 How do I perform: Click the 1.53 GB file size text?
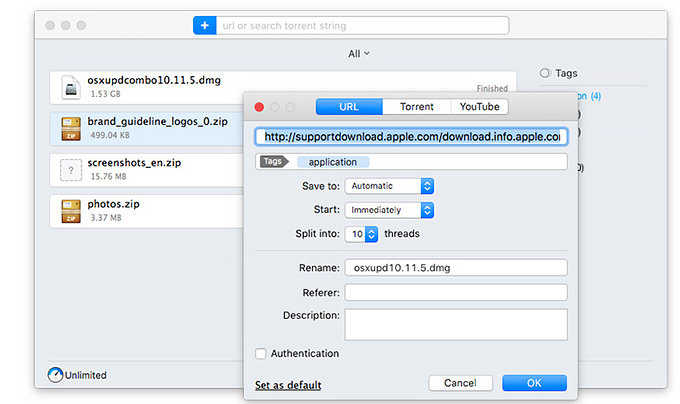pyautogui.click(x=105, y=94)
